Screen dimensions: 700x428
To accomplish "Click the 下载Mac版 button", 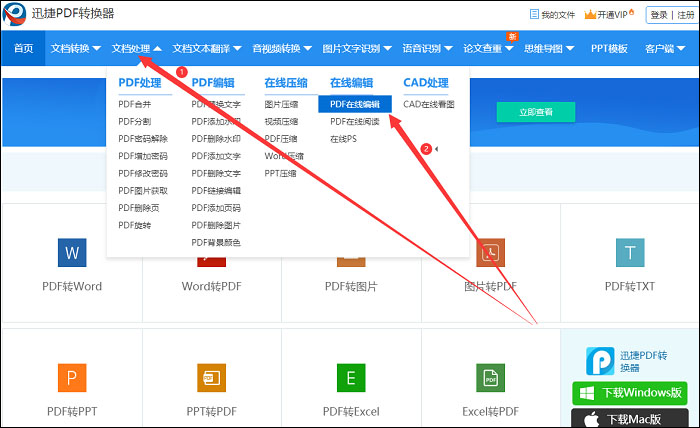I will tap(630, 419).
